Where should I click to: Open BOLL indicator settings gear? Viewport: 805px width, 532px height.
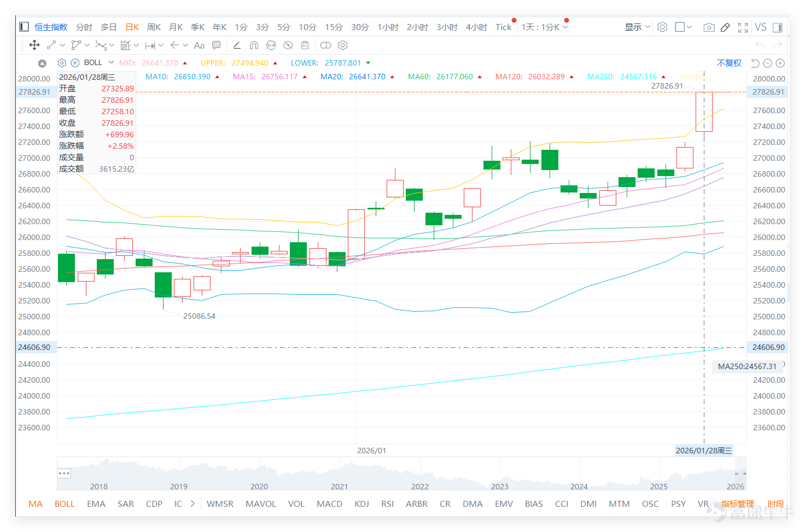coord(62,63)
